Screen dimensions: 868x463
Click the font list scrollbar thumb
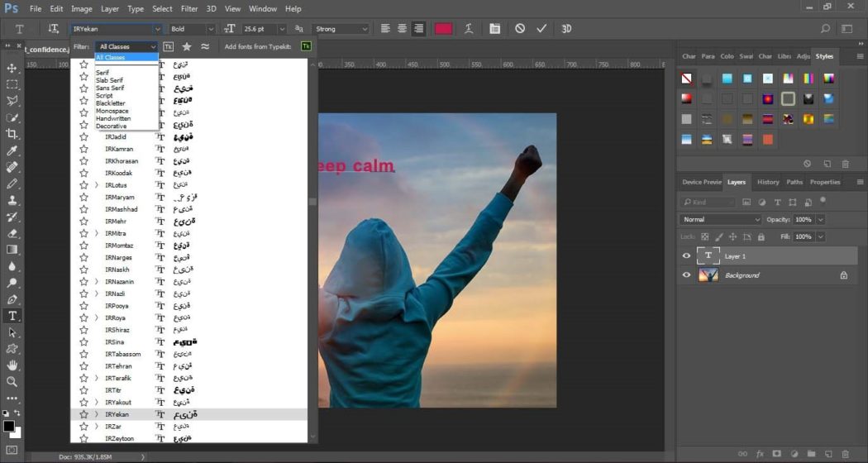pyautogui.click(x=312, y=202)
